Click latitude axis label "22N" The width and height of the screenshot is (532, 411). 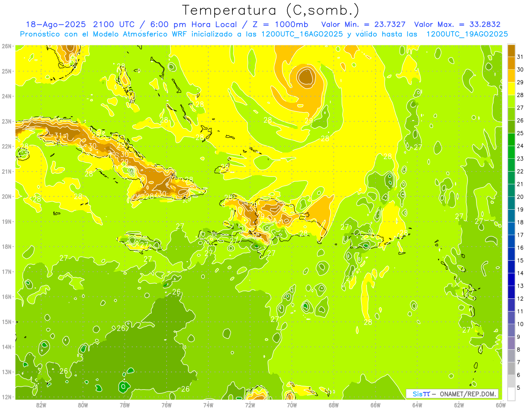[x=7, y=146]
